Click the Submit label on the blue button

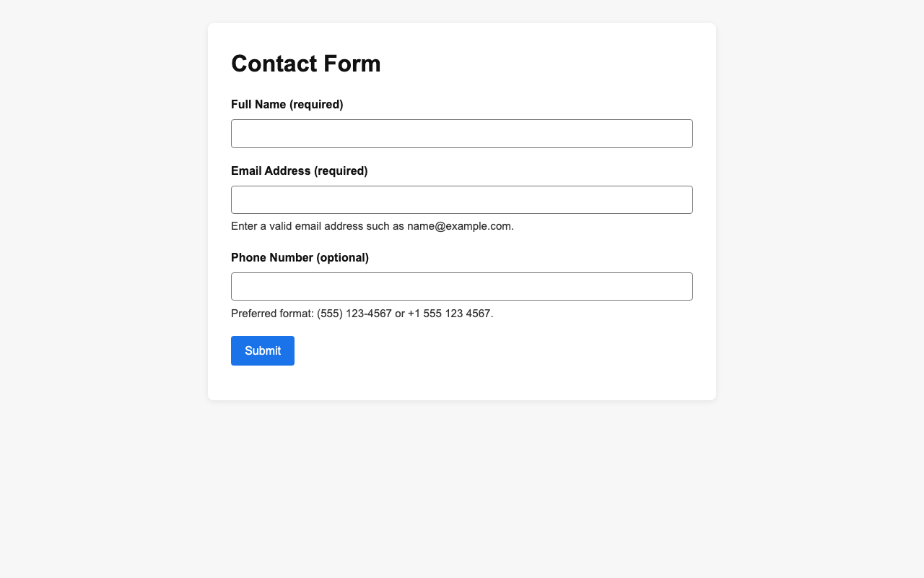point(263,350)
